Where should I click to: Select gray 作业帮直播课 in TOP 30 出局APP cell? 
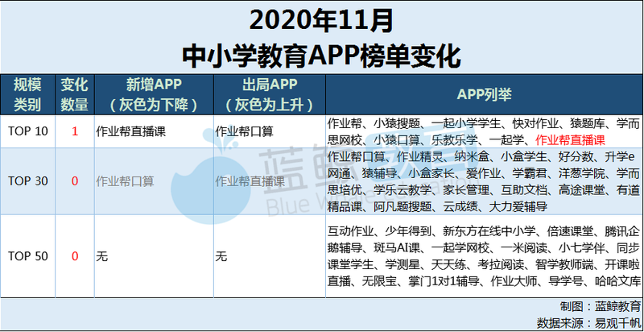250,181
